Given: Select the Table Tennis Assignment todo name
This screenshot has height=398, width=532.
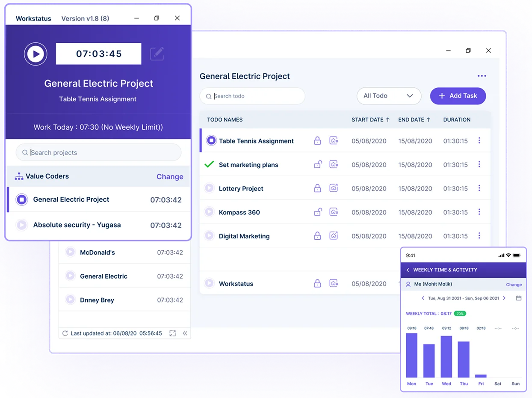Looking at the screenshot, I should (x=256, y=141).
